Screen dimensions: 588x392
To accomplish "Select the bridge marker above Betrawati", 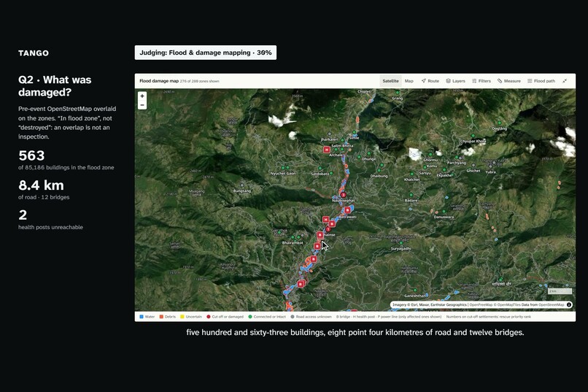I will tap(348, 210).
